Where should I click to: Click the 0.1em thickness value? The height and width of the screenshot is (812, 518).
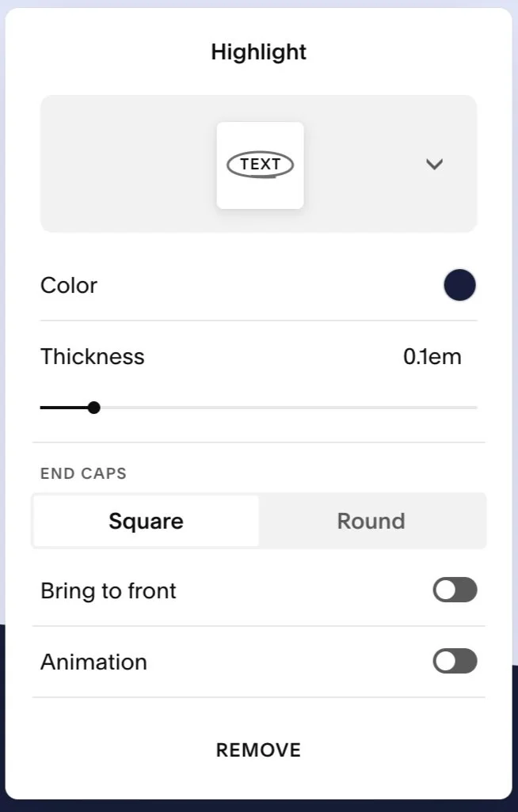[x=432, y=356]
